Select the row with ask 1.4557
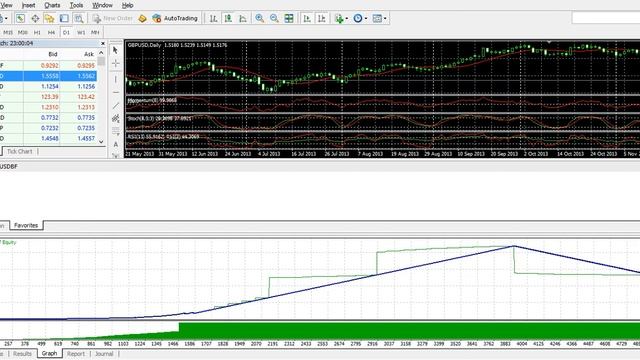Viewport: 640px width, 360px height. (48, 138)
